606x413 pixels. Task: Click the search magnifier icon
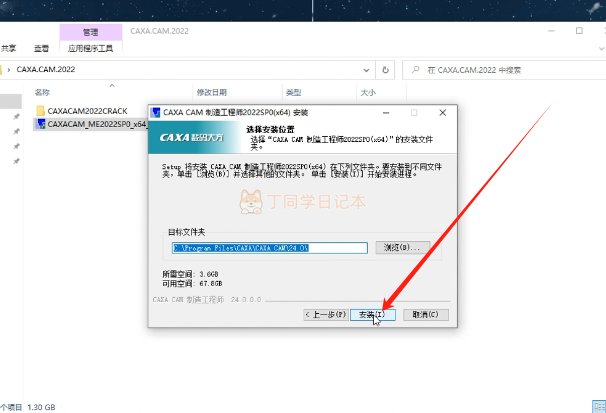pyautogui.click(x=415, y=70)
